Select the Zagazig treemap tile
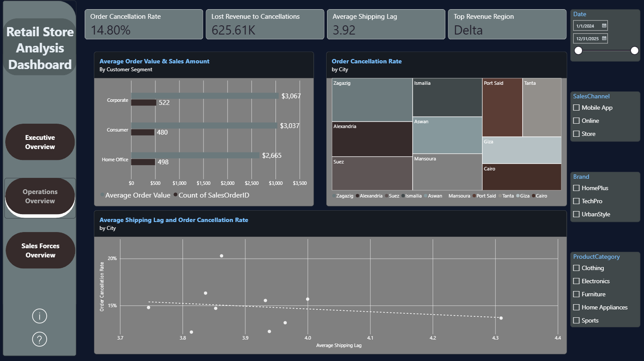Image resolution: width=644 pixels, height=361 pixels. point(372,100)
